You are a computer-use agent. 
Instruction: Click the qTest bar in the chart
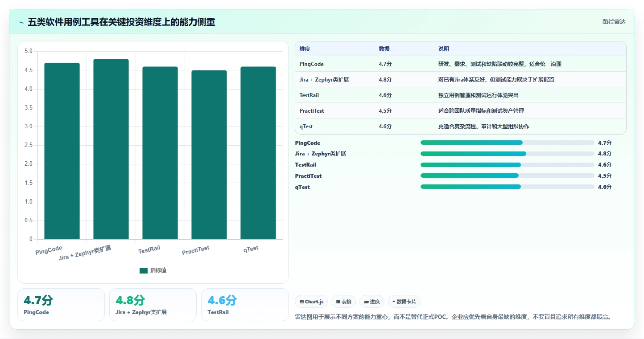[x=258, y=153]
